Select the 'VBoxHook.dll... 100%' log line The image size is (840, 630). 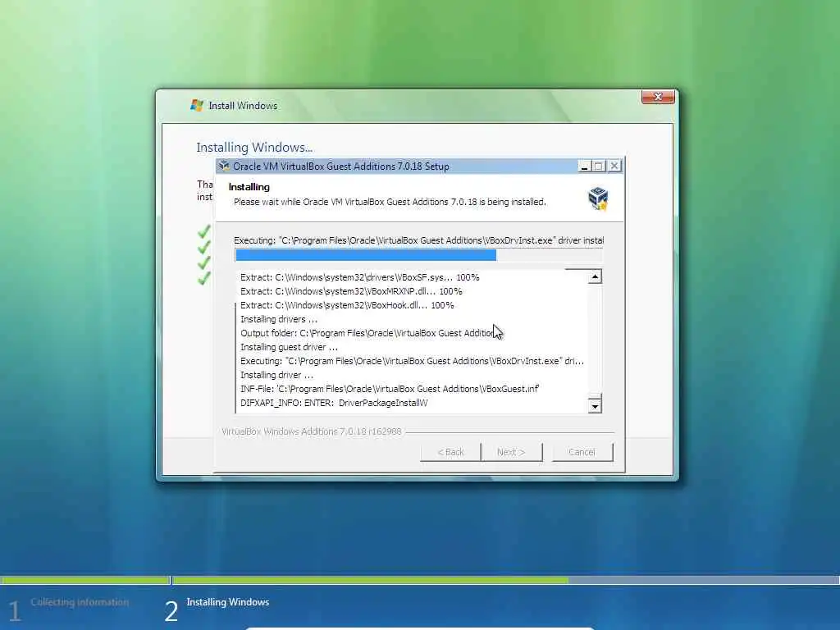click(347, 305)
